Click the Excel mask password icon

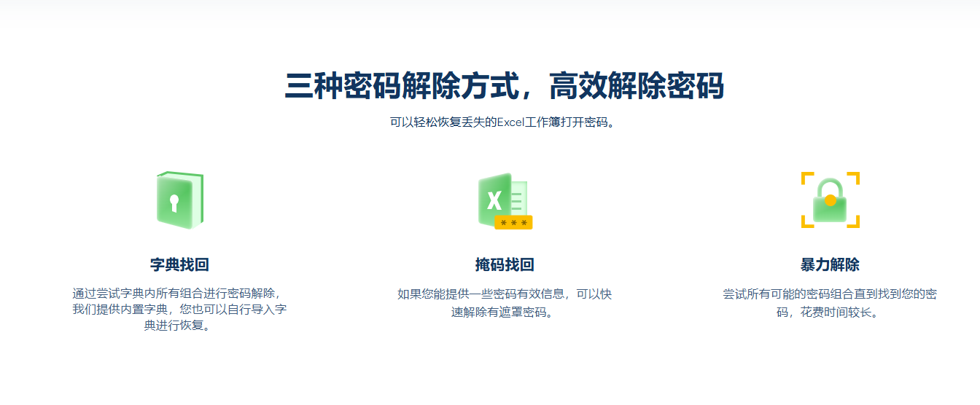(505, 201)
